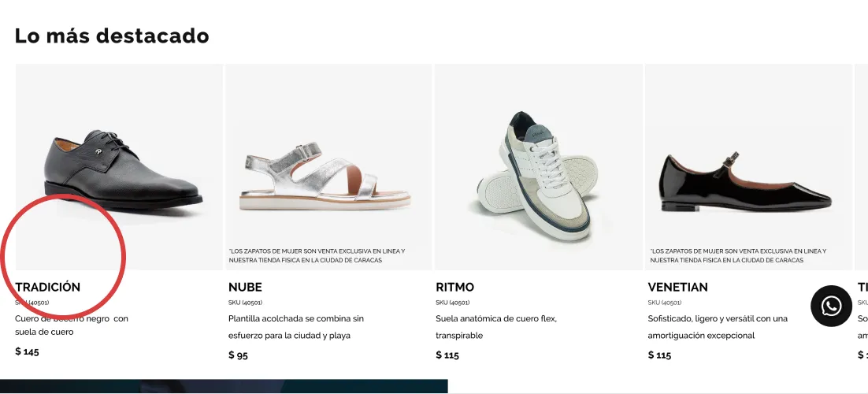The width and height of the screenshot is (868, 394).
Task: Click the 'Lo más destacado' heading
Action: (112, 35)
